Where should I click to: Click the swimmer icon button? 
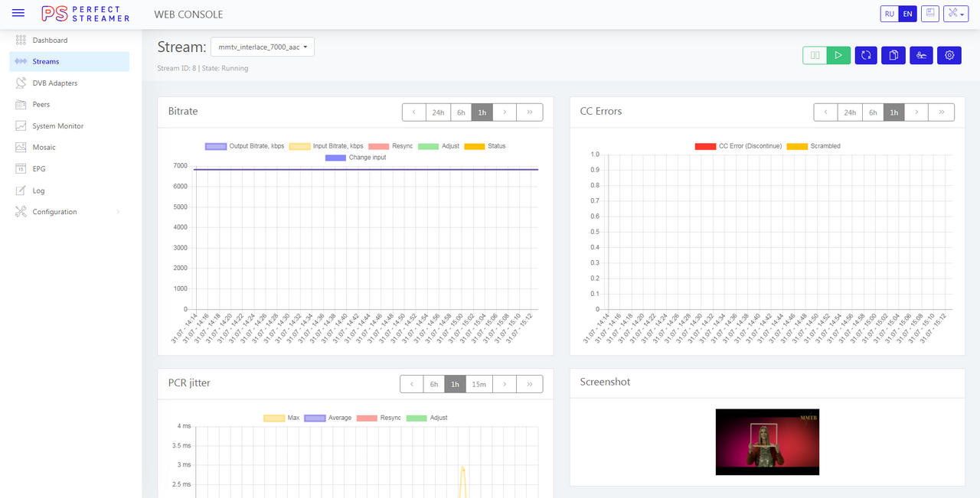point(921,55)
